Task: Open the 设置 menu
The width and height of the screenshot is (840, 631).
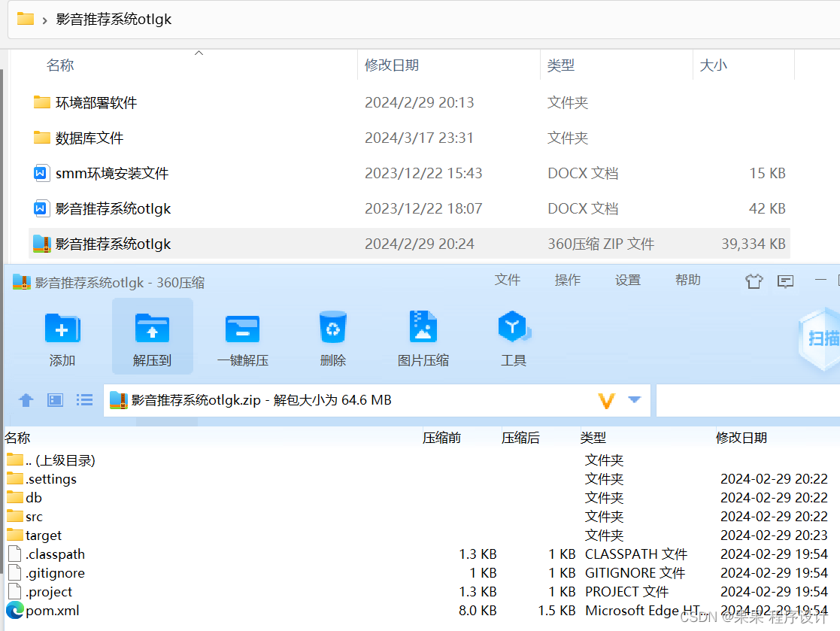Action: click(x=627, y=279)
